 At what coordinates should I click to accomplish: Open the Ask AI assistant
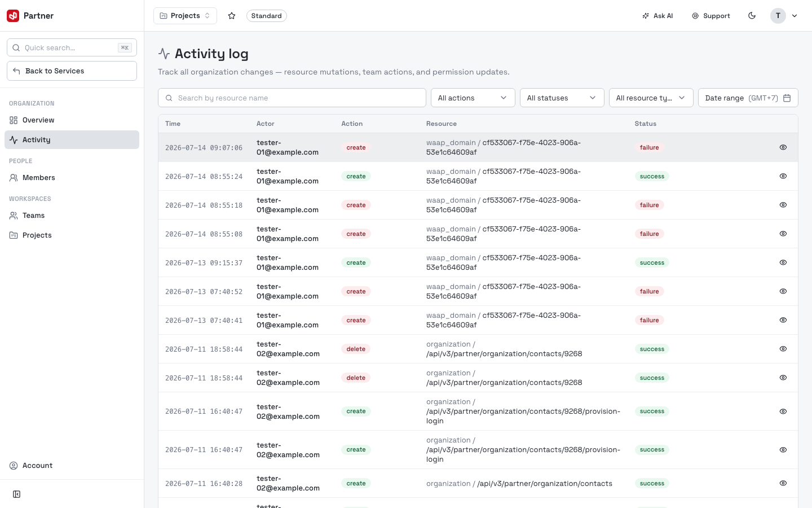657,16
